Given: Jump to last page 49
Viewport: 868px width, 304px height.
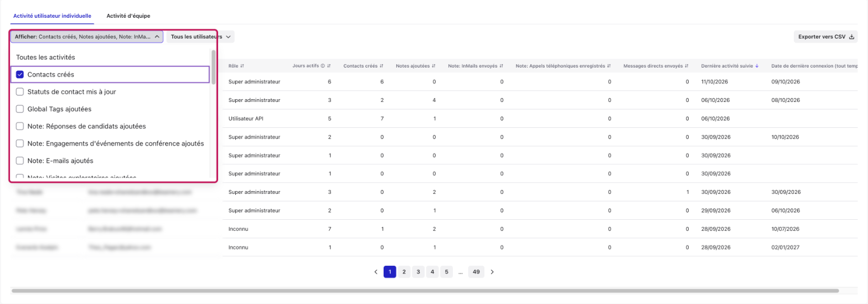Looking at the screenshot, I should coord(476,272).
